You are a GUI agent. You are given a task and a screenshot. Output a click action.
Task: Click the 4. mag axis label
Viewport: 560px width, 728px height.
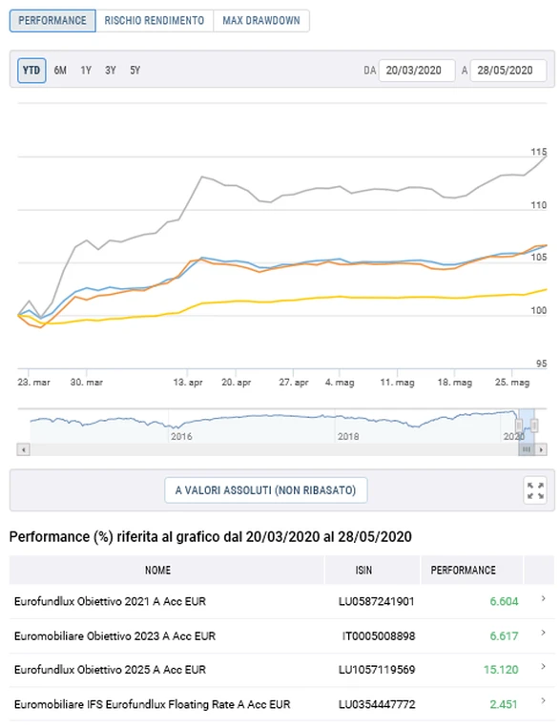(340, 383)
